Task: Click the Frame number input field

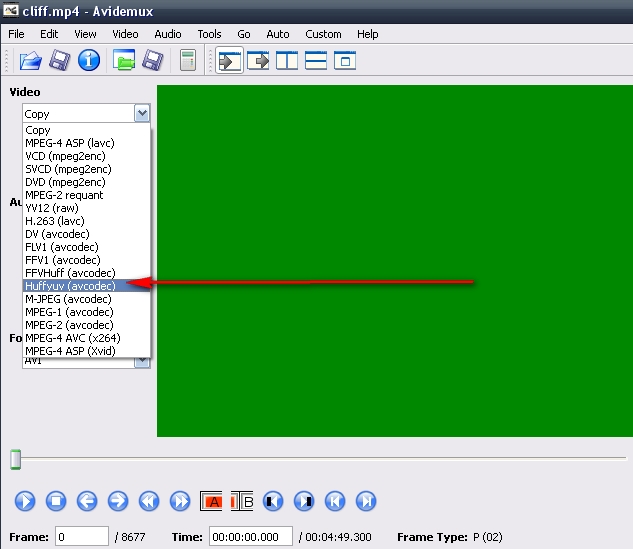Action: [82, 537]
